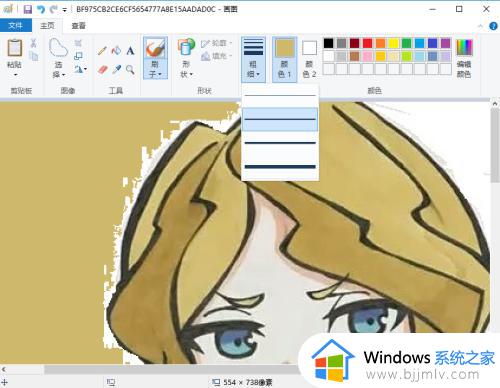Pick the lime green color swatch
This screenshot has width=500, height=388.
point(406,56)
